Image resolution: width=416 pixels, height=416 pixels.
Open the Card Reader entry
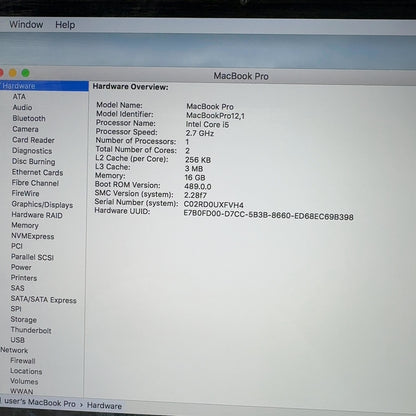33,140
